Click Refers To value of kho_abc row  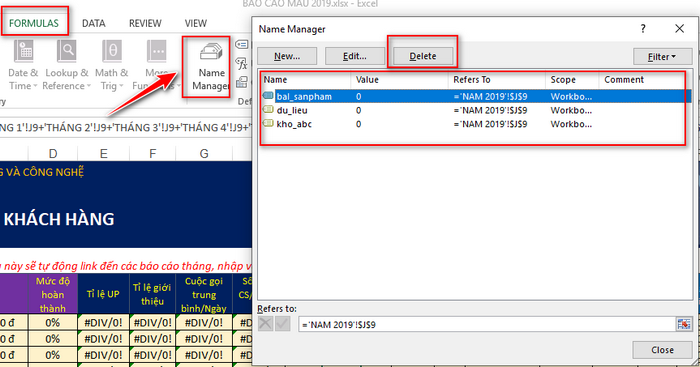pos(490,124)
